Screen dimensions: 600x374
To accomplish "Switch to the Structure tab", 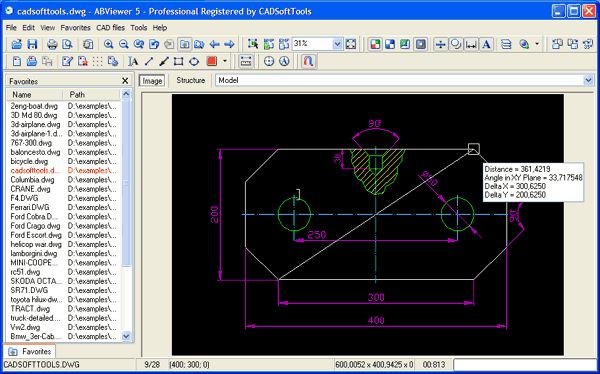I will pyautogui.click(x=191, y=80).
